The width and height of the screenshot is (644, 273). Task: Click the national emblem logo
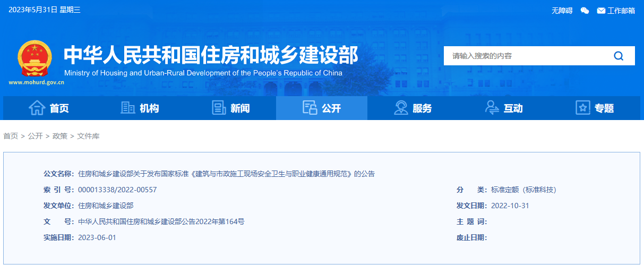pos(35,58)
